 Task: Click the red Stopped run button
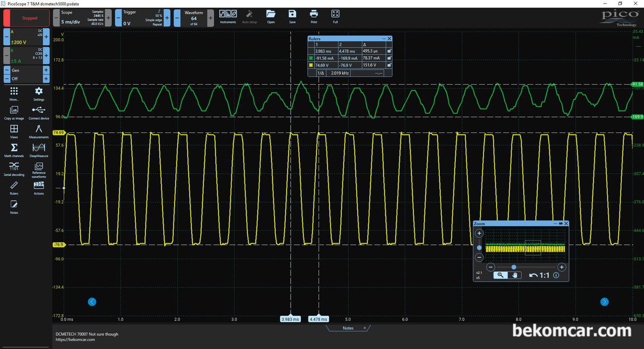27,18
